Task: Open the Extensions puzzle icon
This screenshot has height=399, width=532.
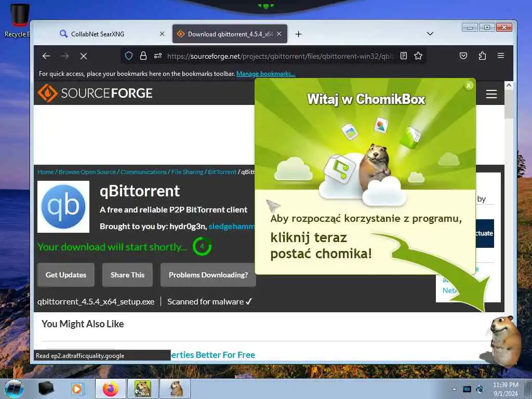Action: click(x=482, y=56)
